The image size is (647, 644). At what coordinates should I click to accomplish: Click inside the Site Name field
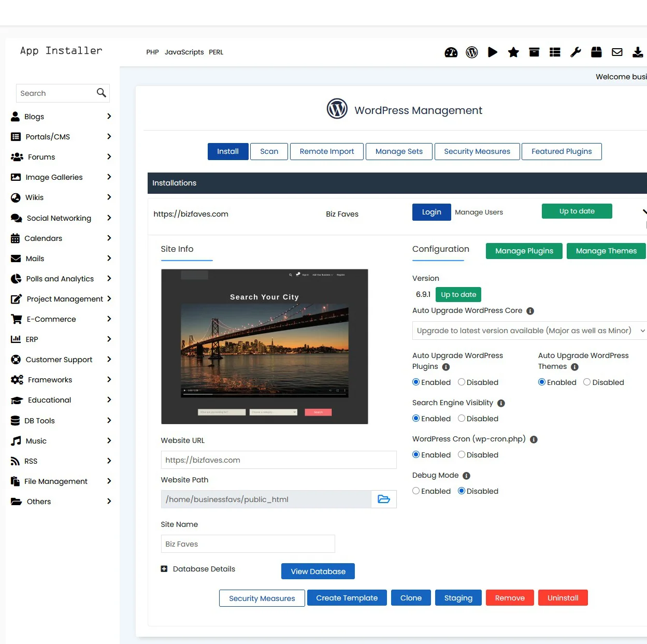(x=248, y=543)
